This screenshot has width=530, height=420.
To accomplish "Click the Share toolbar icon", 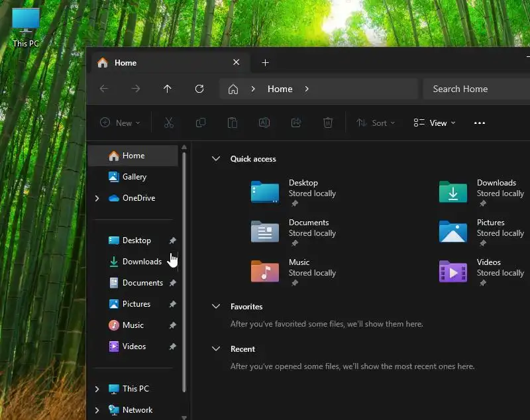I will 296,123.
